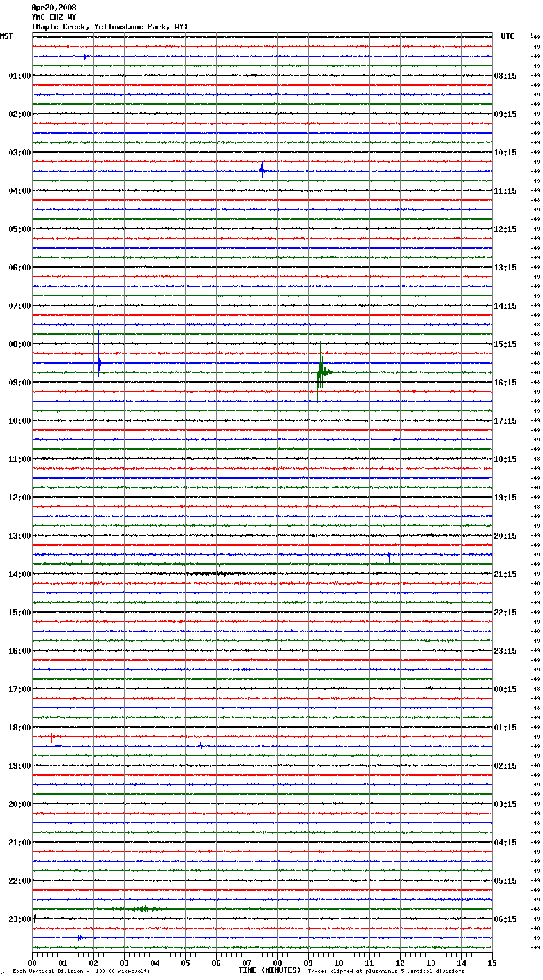The image size is (543, 980).
Task: Click the 07:00 MST time label
Action: click(20, 306)
